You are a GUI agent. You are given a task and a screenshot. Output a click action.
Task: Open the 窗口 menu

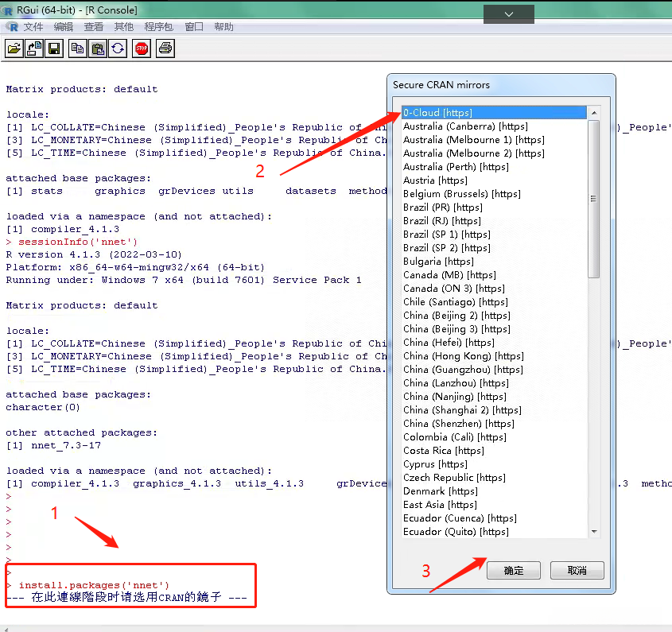pyautogui.click(x=194, y=27)
